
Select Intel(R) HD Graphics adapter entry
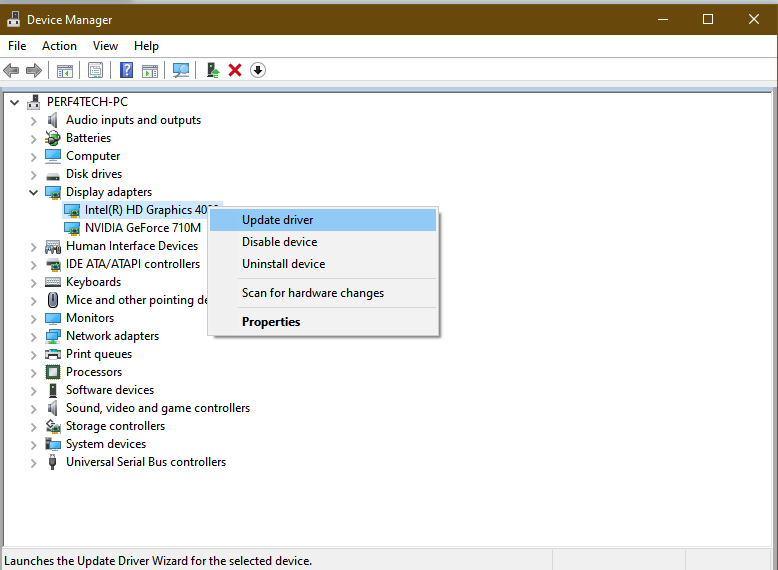[x=146, y=210]
